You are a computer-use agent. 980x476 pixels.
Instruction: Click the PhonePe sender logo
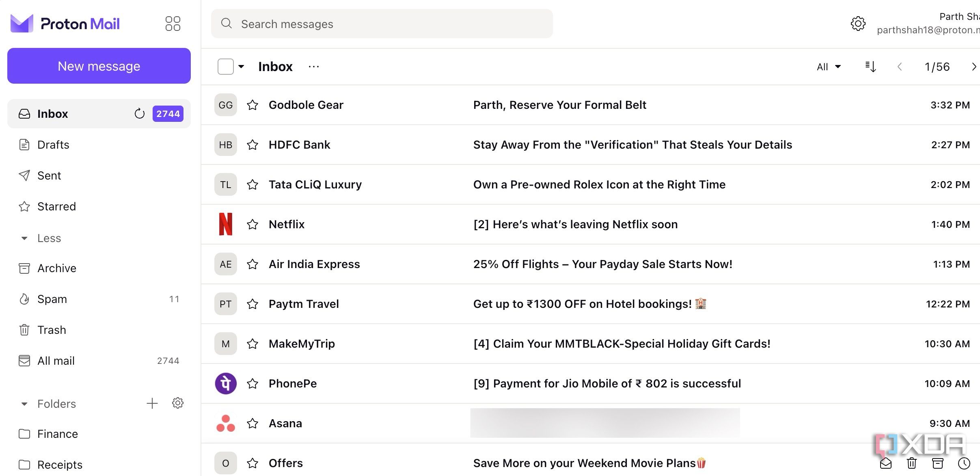click(x=226, y=383)
